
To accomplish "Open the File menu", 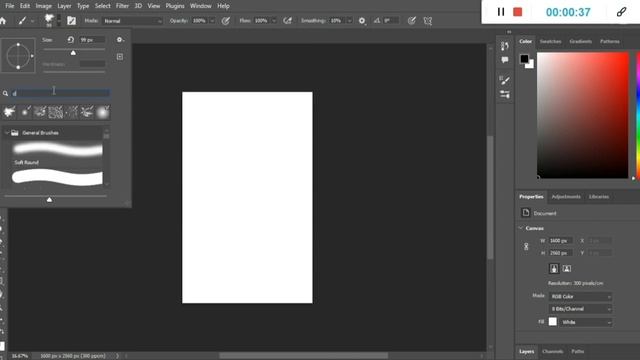I will click(x=10, y=6).
